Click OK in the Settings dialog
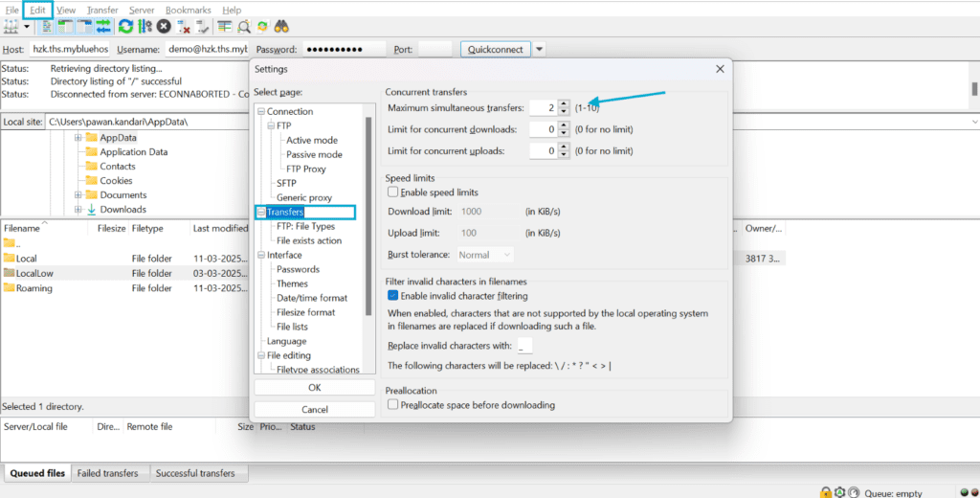 tap(314, 388)
